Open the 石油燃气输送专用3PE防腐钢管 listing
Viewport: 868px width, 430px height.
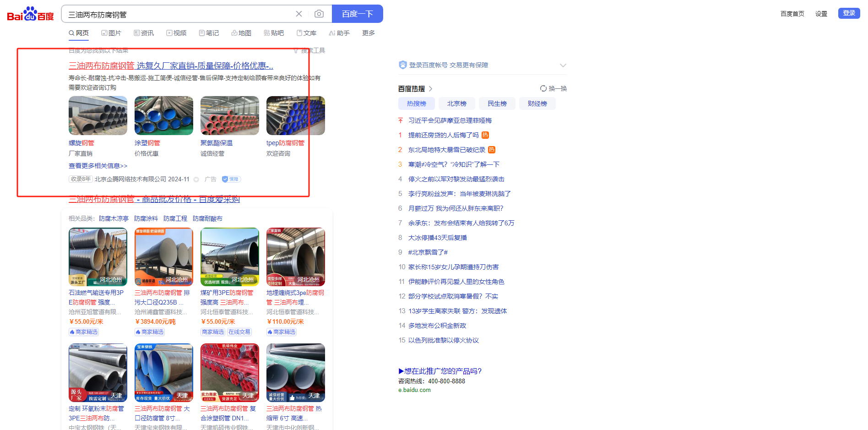click(96, 297)
